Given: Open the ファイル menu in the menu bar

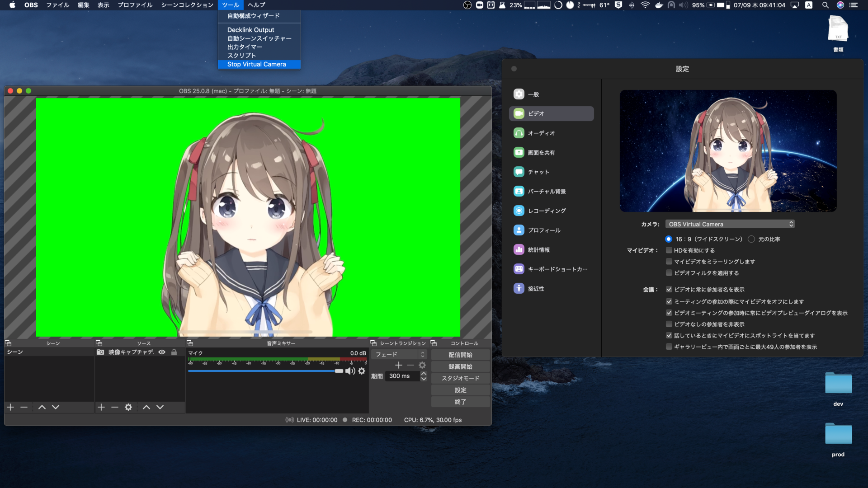Looking at the screenshot, I should [x=58, y=5].
